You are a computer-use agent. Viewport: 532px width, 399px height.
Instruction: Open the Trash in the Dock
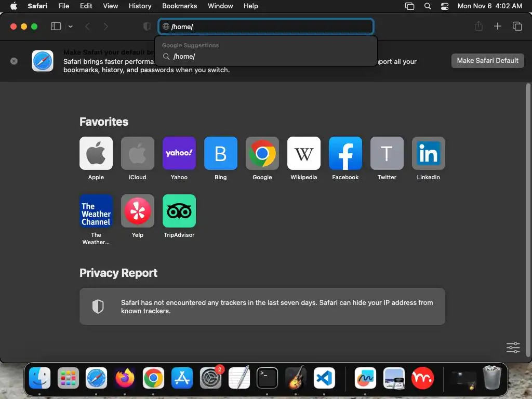492,378
